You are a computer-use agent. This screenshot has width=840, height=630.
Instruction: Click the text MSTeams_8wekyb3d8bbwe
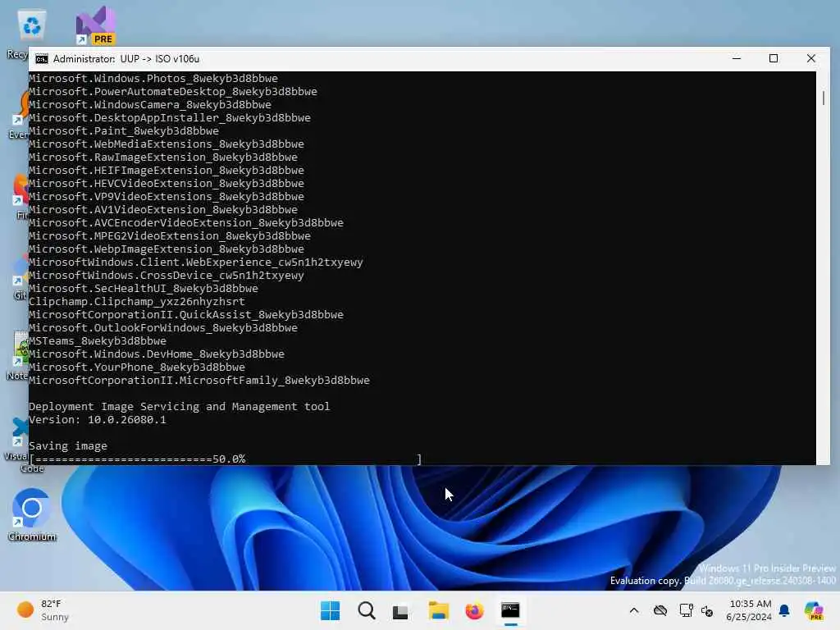[98, 341]
